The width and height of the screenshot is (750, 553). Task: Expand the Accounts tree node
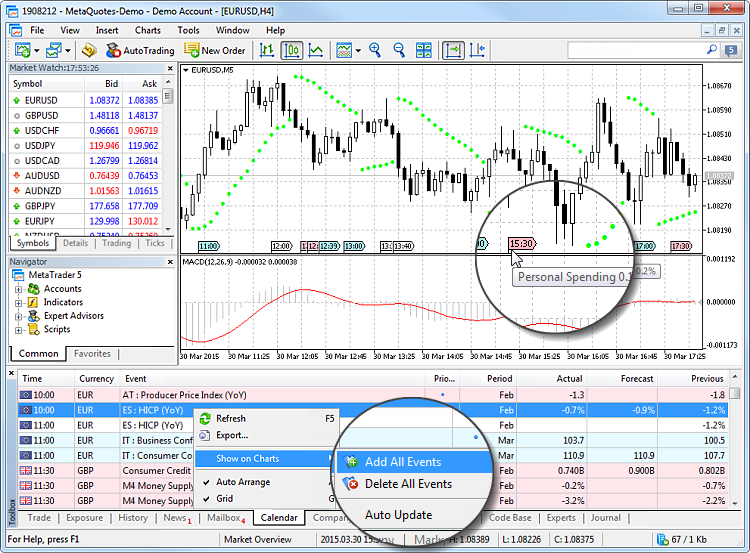point(19,289)
